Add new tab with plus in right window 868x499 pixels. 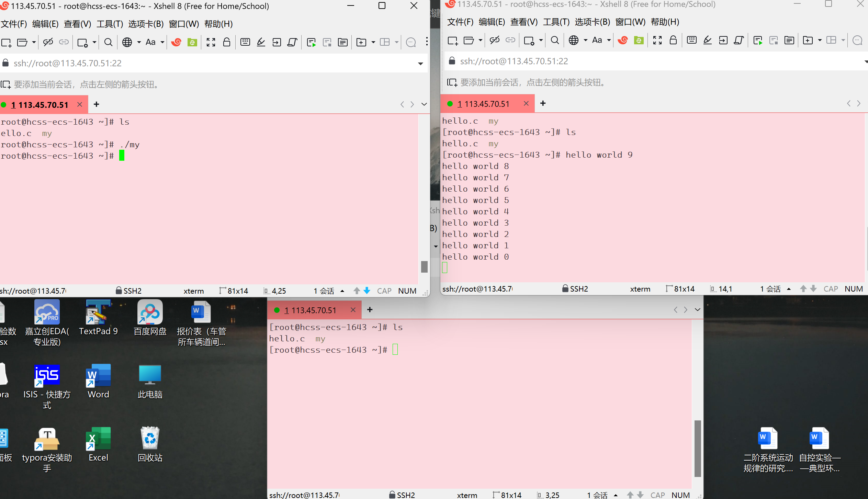pos(543,103)
